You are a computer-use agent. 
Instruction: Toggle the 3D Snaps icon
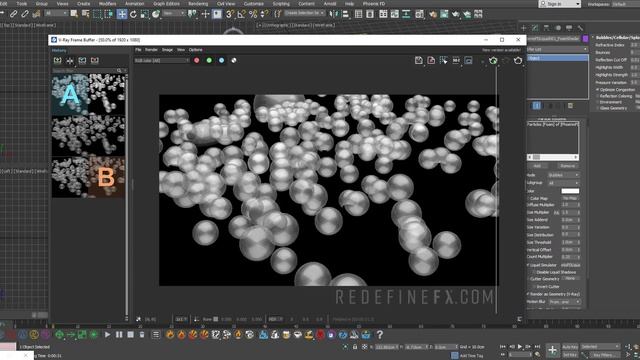click(x=230, y=14)
